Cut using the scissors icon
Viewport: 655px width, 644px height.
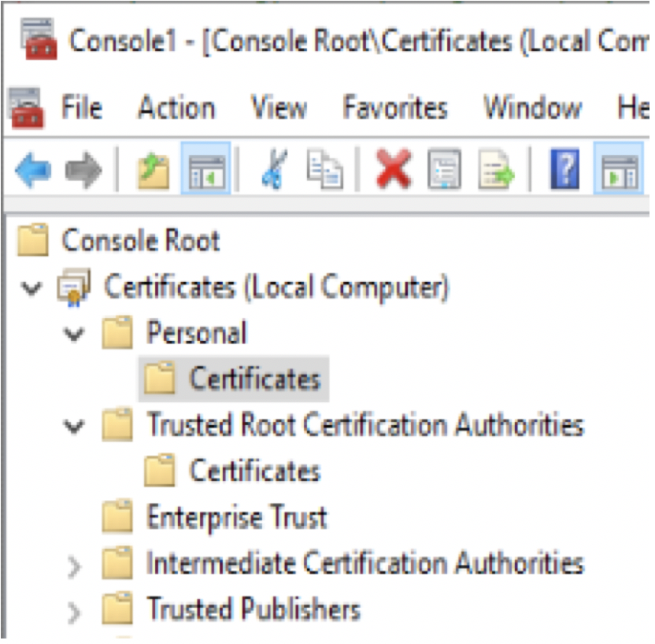click(x=275, y=168)
